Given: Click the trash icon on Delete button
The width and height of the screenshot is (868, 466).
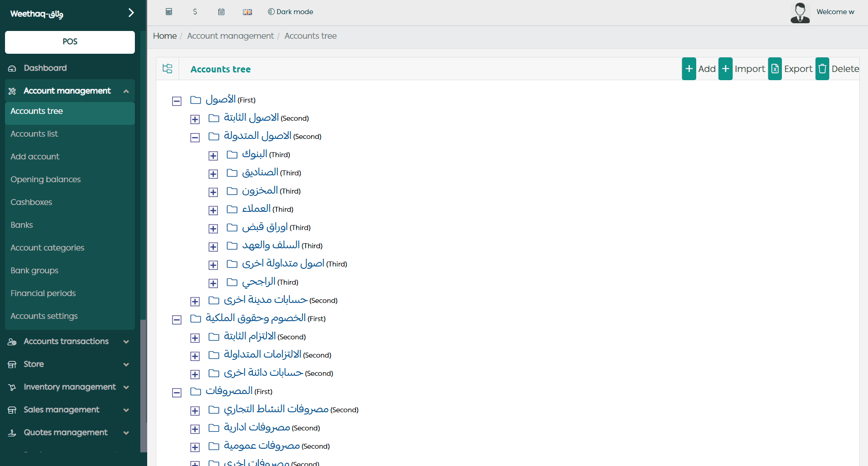Looking at the screenshot, I should pyautogui.click(x=822, y=68).
